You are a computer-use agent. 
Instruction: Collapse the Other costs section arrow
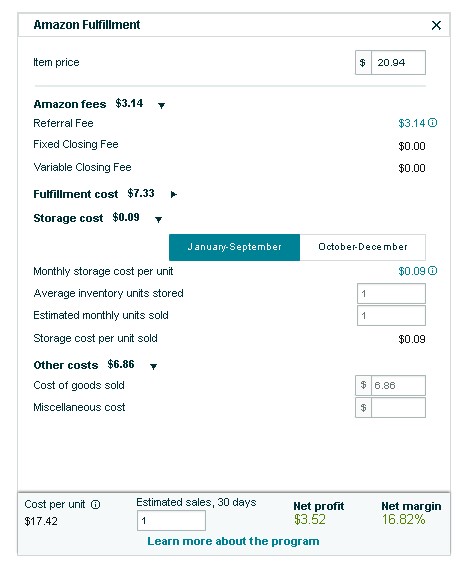point(154,366)
